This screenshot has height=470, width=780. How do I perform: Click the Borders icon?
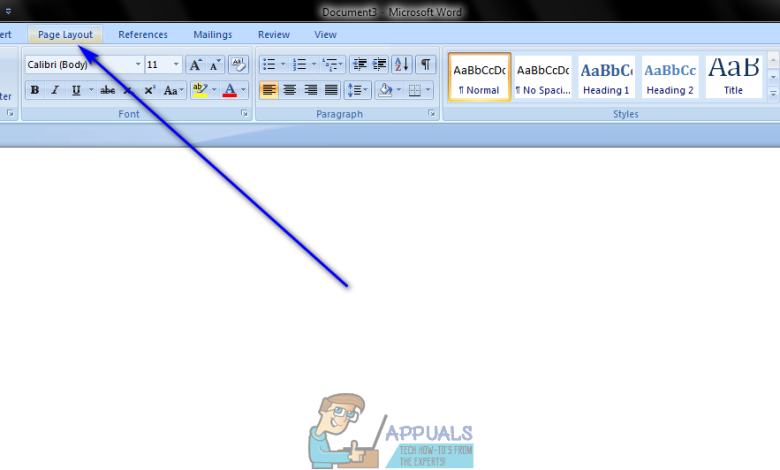[414, 90]
